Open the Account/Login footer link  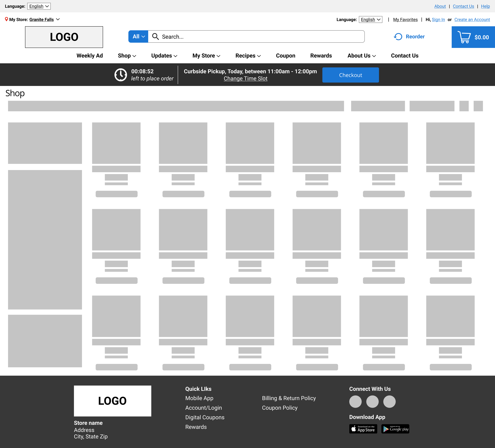tap(204, 408)
